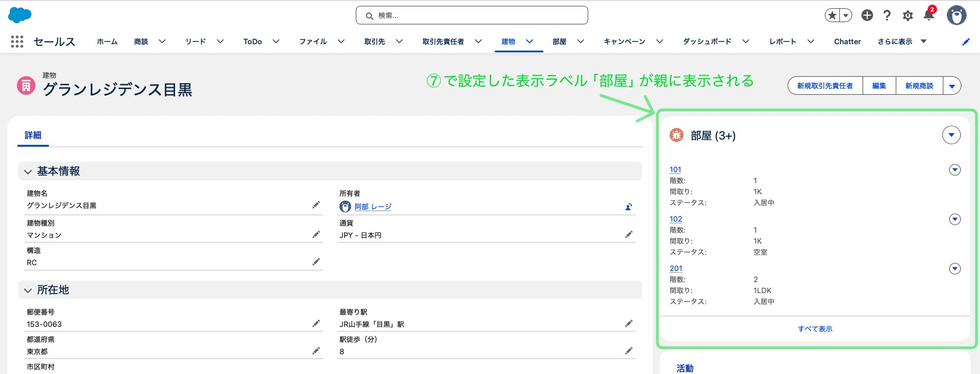The image size is (980, 374).
Task: Go to the ファイル tab
Action: (x=313, y=41)
